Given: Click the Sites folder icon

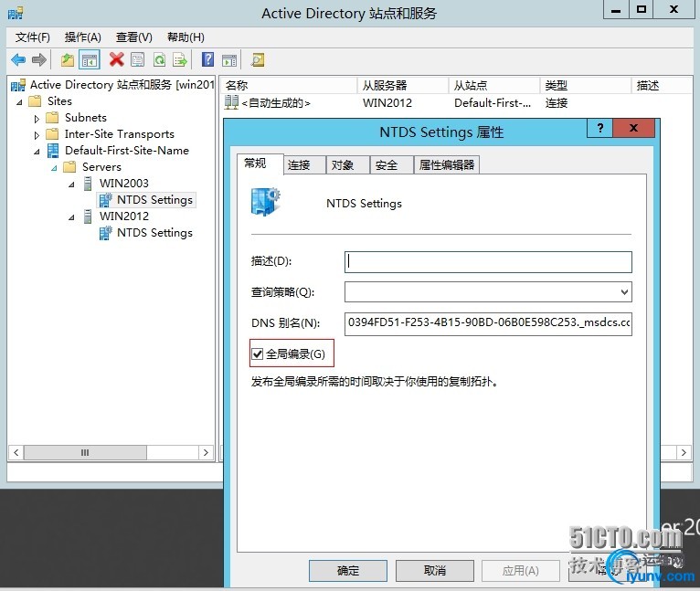Looking at the screenshot, I should 35,101.
